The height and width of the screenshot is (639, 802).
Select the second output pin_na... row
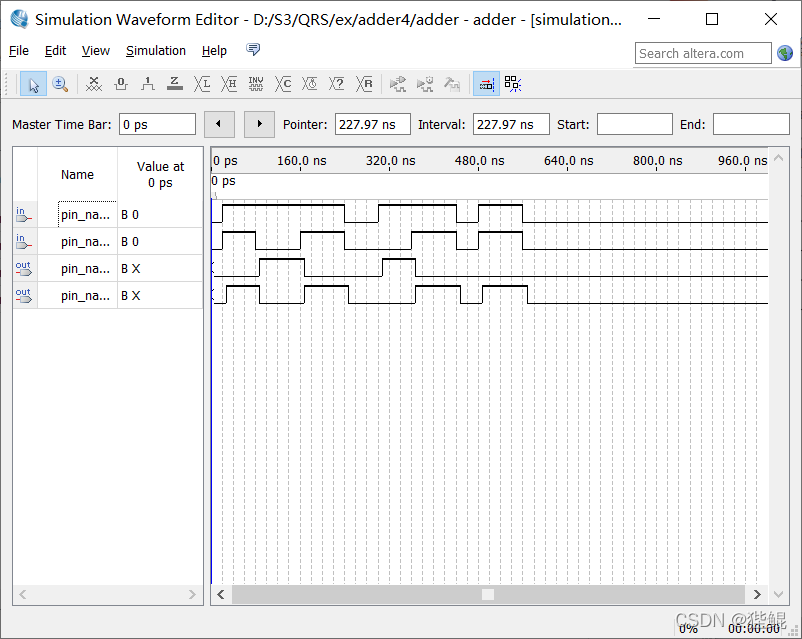tap(108, 296)
